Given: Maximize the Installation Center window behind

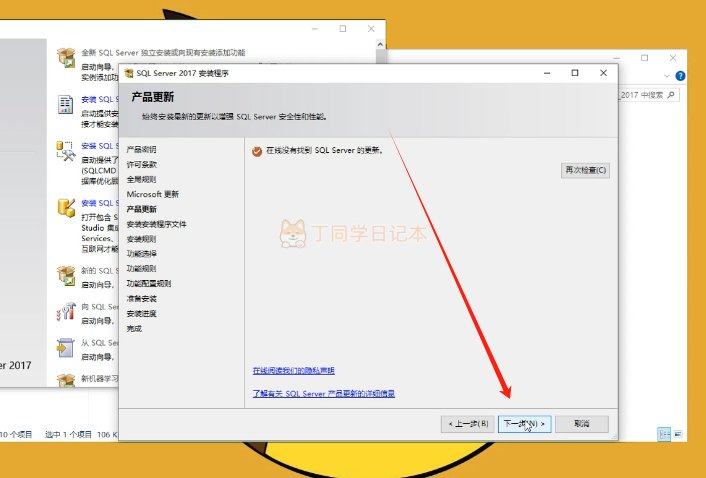Looking at the screenshot, I should [x=343, y=29].
